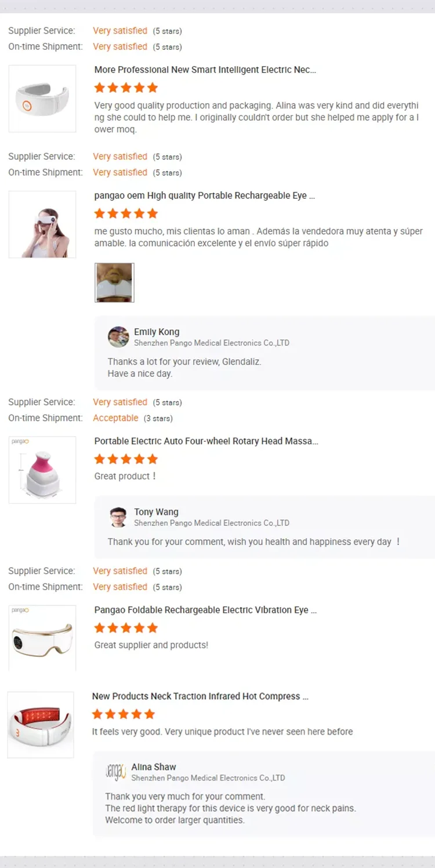Click star rating of head massager review
The height and width of the screenshot is (868, 435).
pos(126,459)
